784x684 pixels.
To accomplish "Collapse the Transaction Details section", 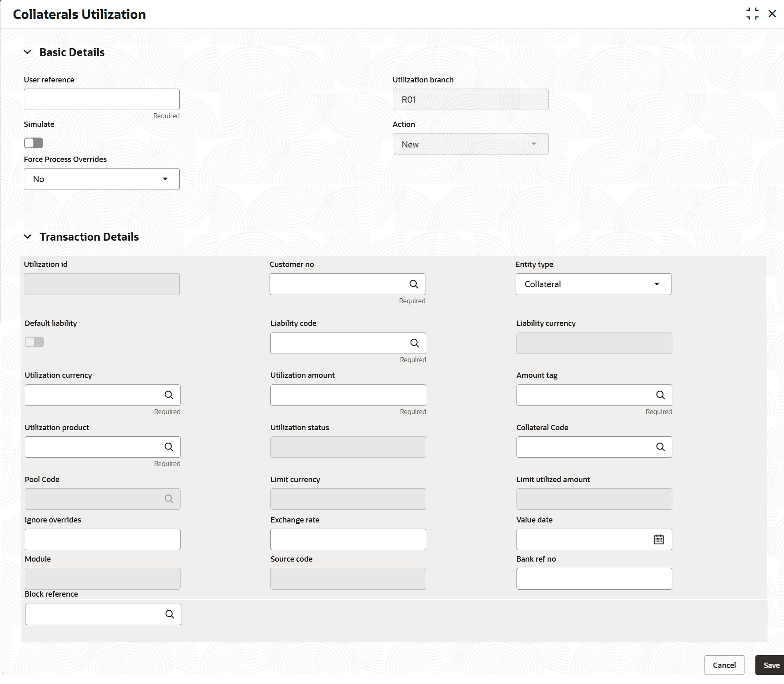I will [x=28, y=237].
